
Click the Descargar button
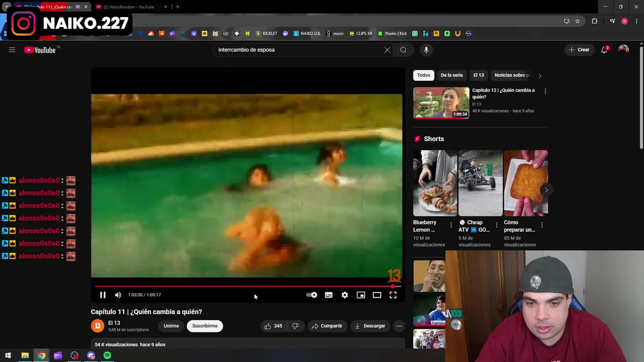pos(370,326)
